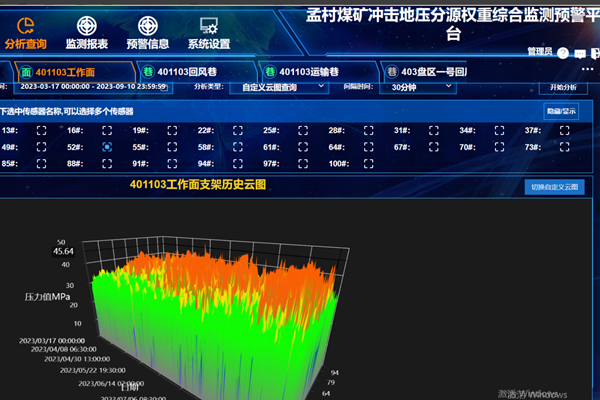
Task: Click the 面 badge icon on 401103工作面
Action: point(25,72)
